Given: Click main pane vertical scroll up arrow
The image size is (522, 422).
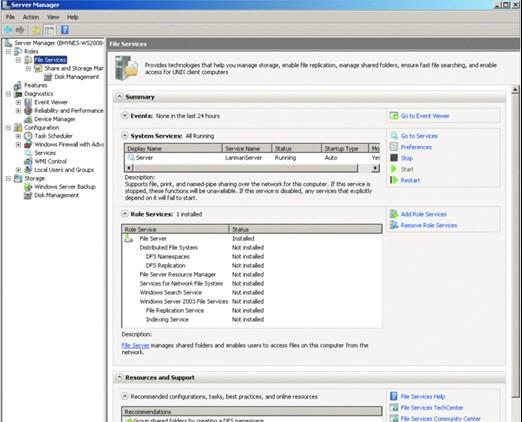Looking at the screenshot, I should click(515, 90).
